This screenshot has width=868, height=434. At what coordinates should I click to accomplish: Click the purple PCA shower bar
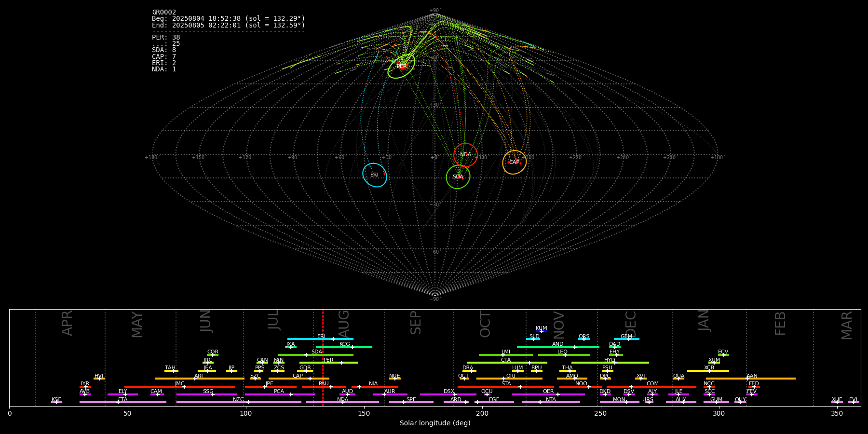point(280,394)
